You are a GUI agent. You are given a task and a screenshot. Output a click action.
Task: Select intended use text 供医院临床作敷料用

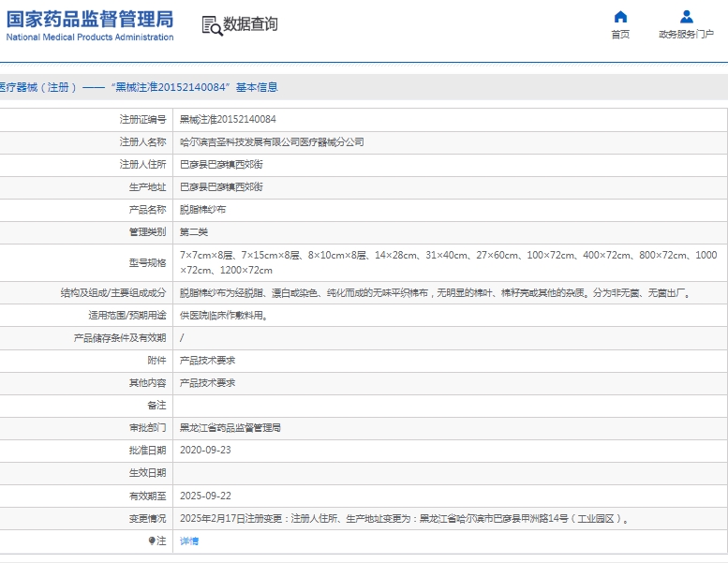coord(223,316)
